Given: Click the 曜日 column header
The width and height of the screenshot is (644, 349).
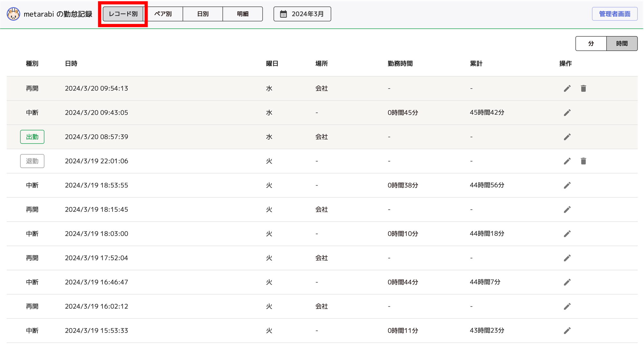Looking at the screenshot, I should click(272, 63).
